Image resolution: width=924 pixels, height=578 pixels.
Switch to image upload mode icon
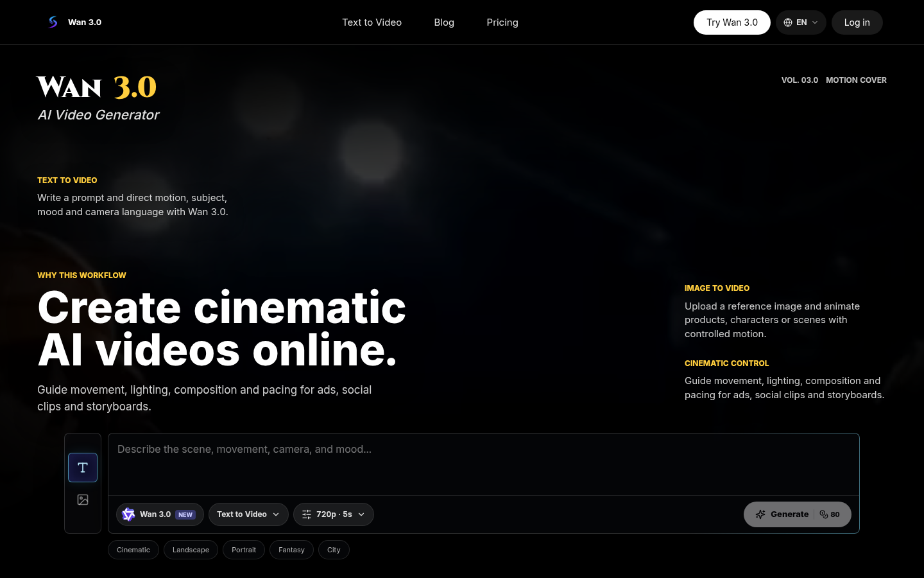coord(83,500)
